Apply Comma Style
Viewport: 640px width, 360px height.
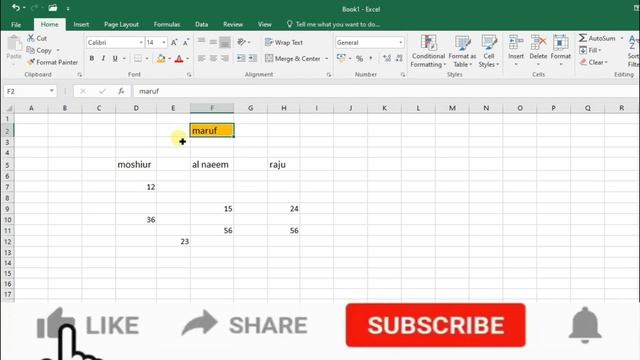[x=371, y=58]
